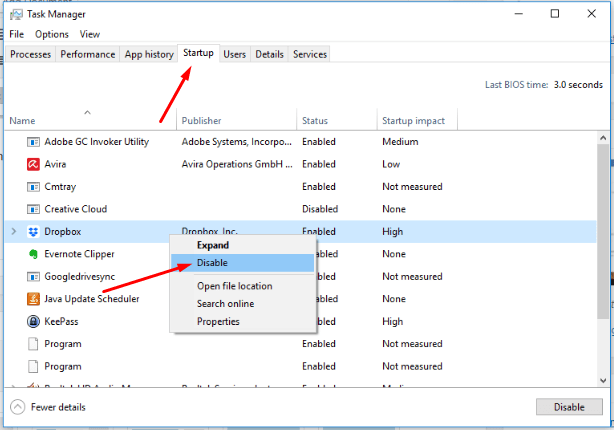Click the High impact value of KeePass
The width and height of the screenshot is (614, 430).
point(392,322)
